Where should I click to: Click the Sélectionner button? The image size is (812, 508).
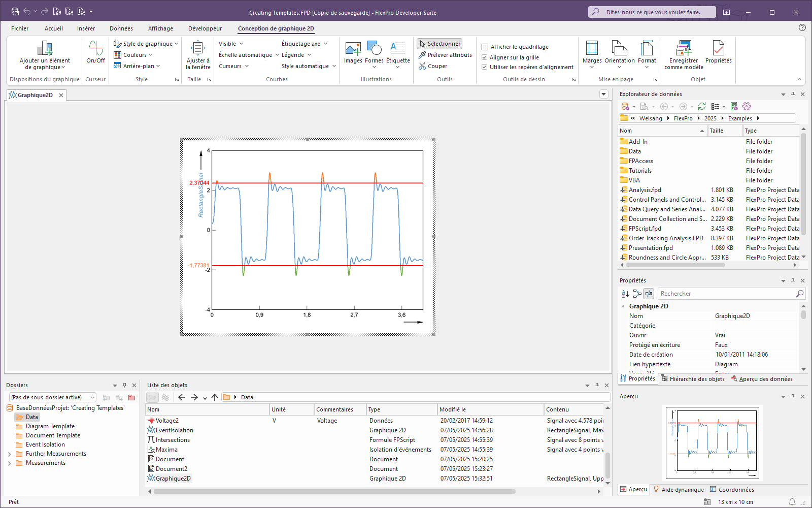click(439, 44)
